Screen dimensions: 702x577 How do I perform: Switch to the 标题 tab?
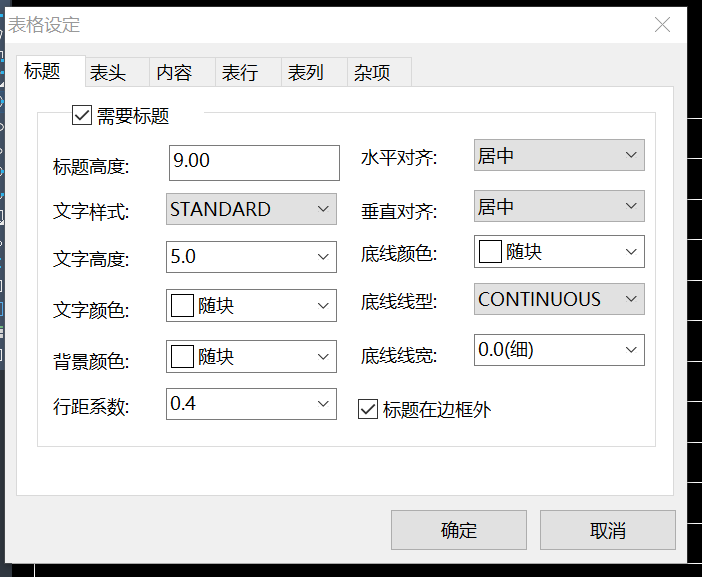pyautogui.click(x=51, y=71)
